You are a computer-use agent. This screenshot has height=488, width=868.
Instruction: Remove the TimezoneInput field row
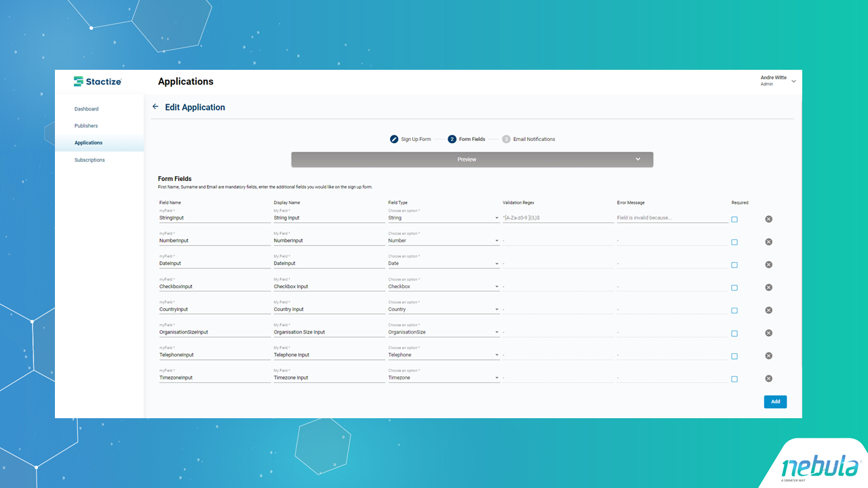[768, 379]
